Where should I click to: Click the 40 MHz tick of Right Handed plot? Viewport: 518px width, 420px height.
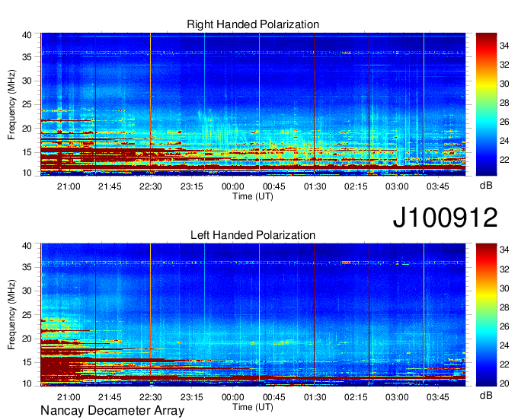(27, 35)
